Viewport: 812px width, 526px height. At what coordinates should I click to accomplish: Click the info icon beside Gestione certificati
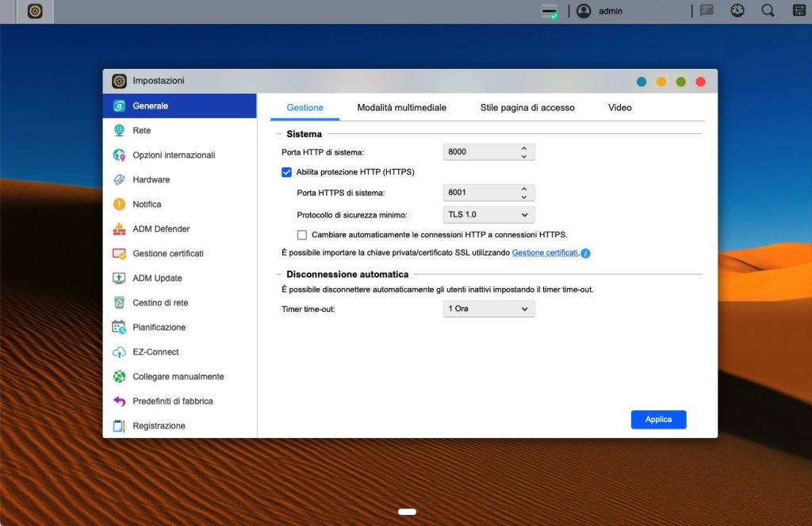click(x=585, y=254)
